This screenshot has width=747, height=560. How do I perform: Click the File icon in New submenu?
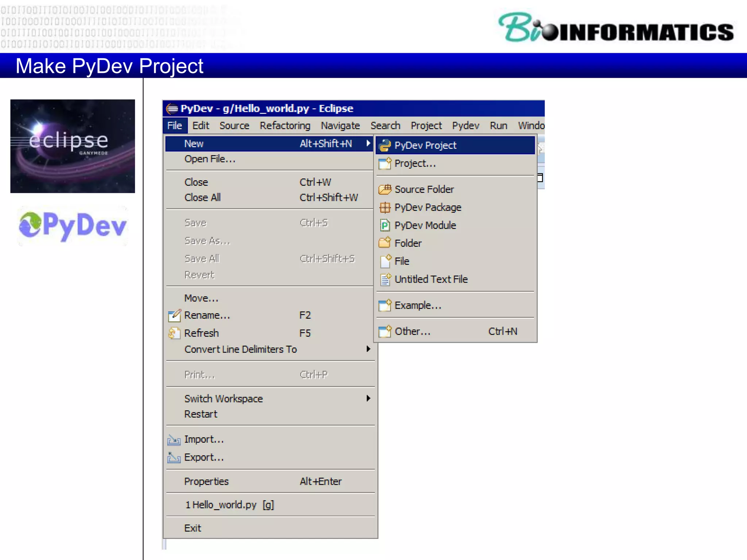(x=386, y=261)
